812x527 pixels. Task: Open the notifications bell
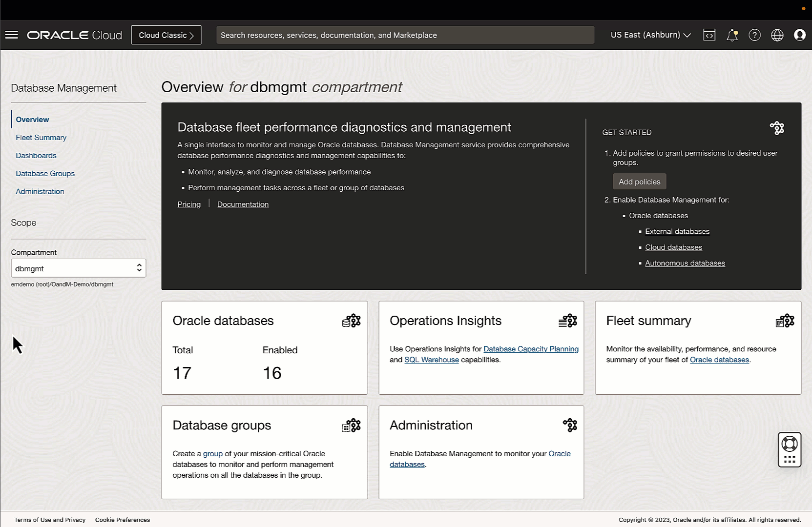tap(732, 35)
